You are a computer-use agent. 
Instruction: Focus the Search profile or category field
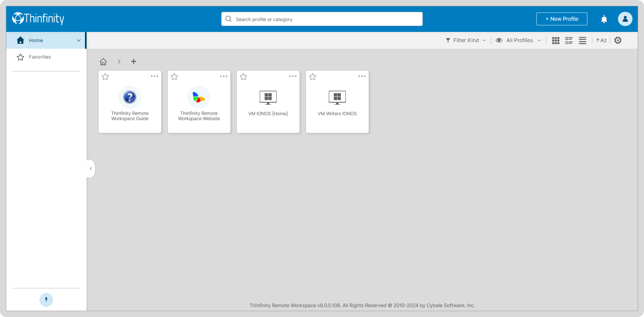322,19
